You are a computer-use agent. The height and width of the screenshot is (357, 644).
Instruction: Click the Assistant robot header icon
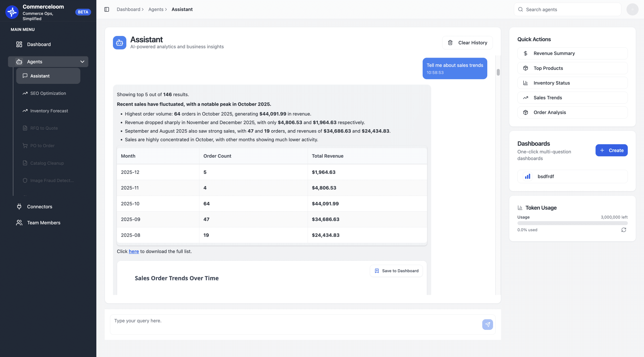pos(119,43)
